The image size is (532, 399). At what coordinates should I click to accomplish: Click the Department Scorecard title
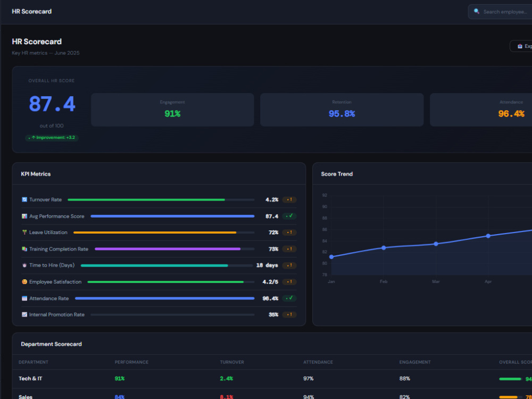51,344
